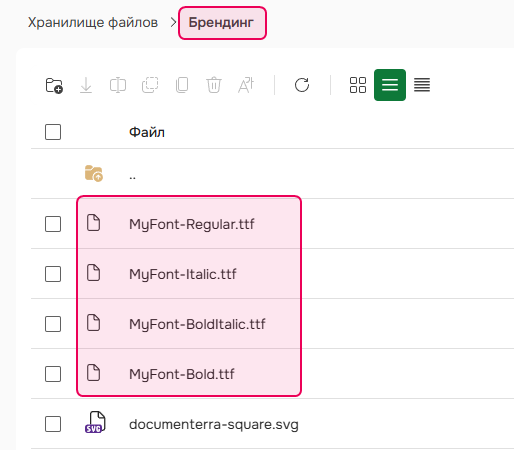Viewport: 514px width, 450px height.
Task: Select file name MyFont-BoldItalic.ttf
Action: [197, 324]
